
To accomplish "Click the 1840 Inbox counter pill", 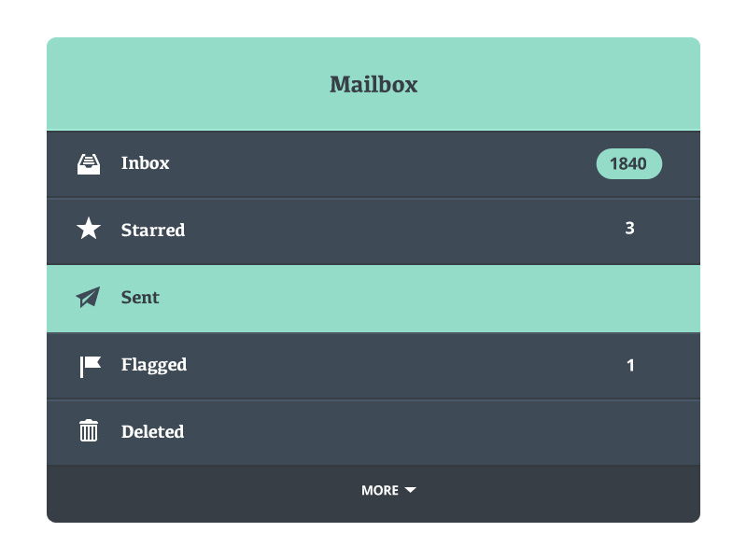I will (628, 163).
